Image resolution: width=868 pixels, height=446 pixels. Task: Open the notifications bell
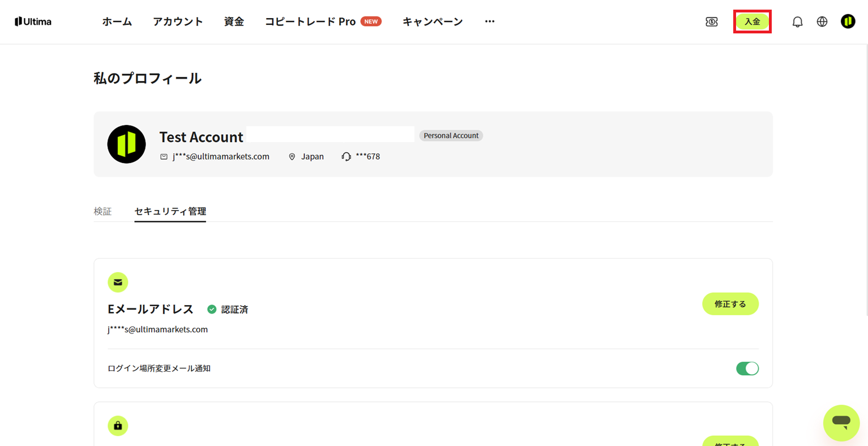point(797,22)
